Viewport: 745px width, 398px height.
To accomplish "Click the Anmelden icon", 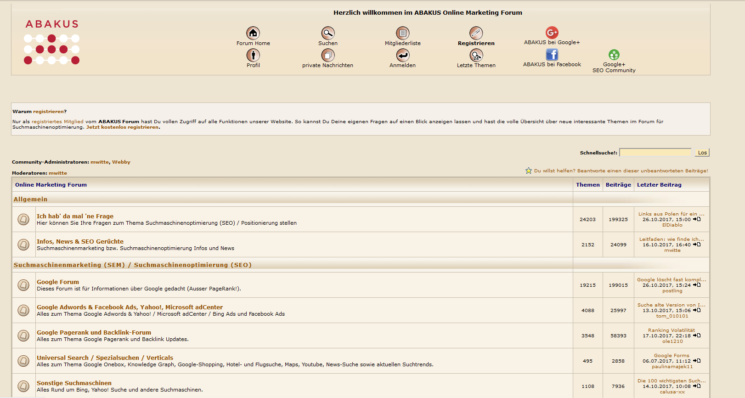I will pyautogui.click(x=402, y=55).
